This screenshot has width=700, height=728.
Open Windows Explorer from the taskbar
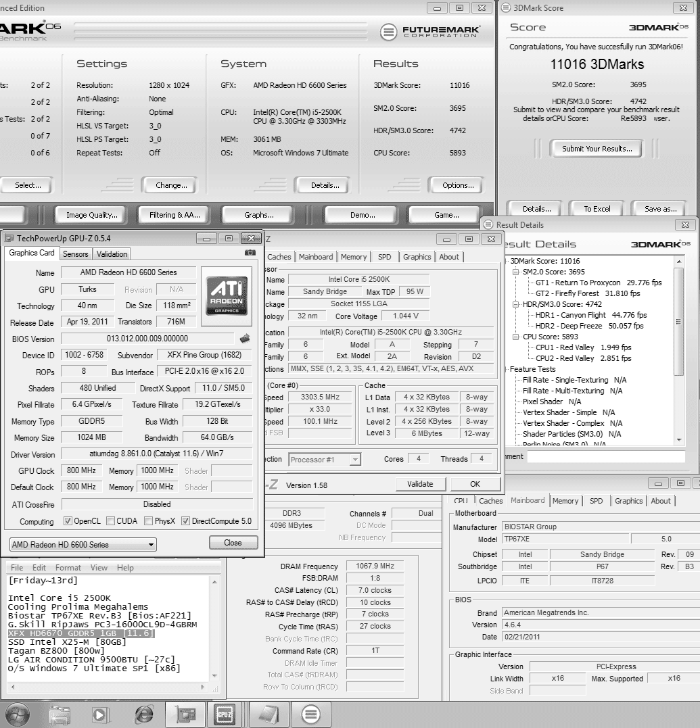coord(60,714)
